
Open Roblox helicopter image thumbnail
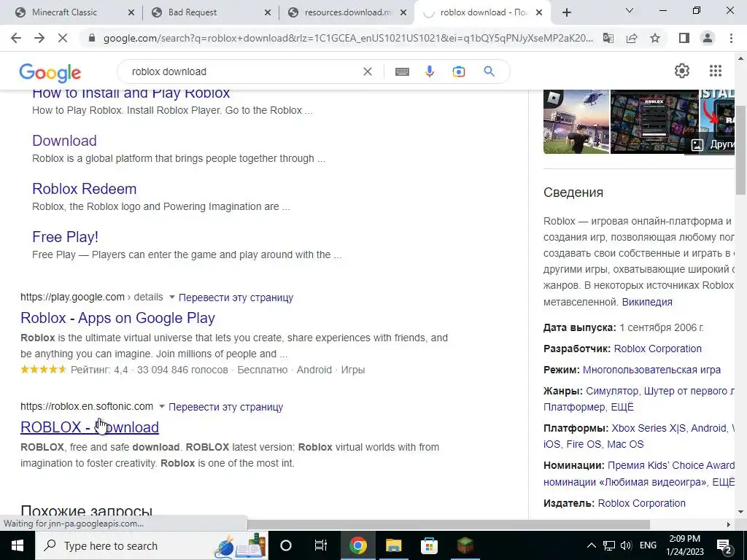[x=576, y=122]
